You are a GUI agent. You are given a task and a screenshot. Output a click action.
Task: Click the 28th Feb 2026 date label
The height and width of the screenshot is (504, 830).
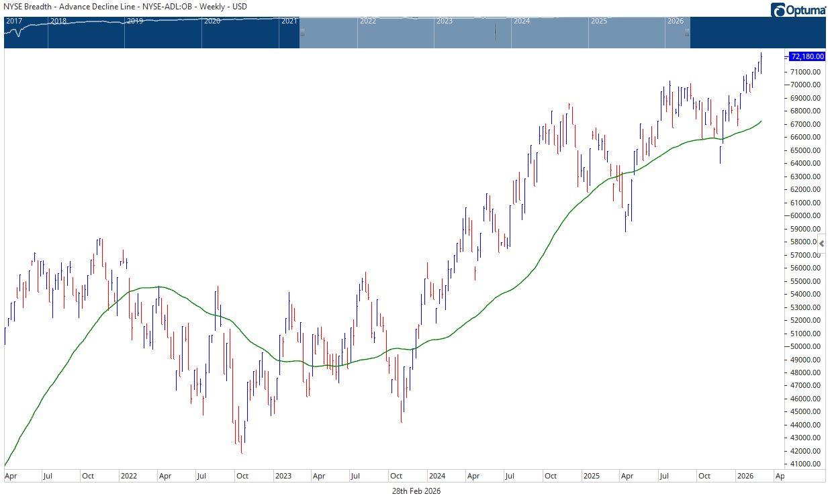(416, 491)
